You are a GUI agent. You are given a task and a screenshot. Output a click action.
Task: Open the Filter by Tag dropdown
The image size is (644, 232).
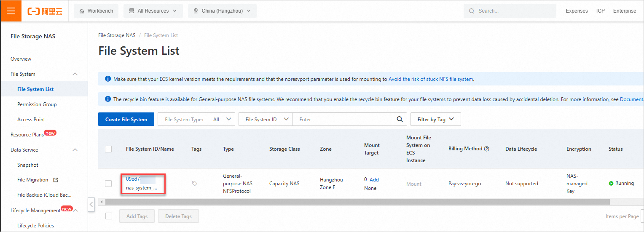point(436,119)
